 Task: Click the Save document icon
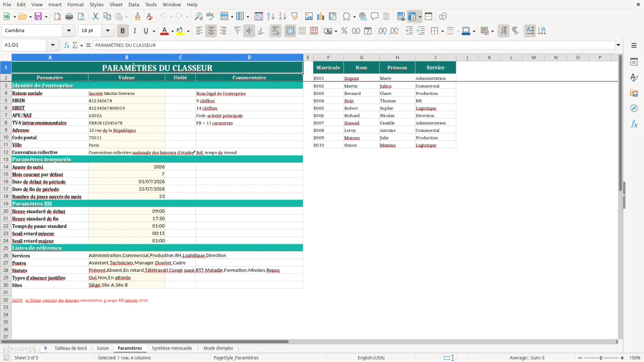[x=38, y=17]
